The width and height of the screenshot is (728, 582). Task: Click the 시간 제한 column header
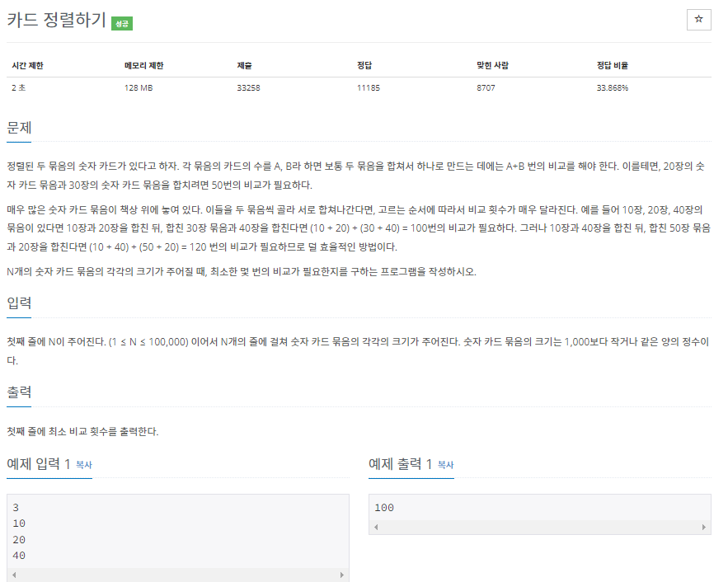27,65
